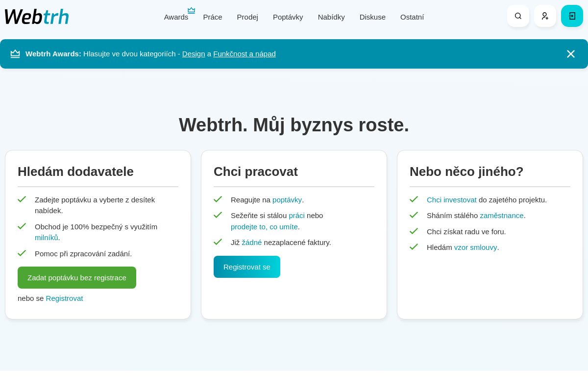588x392 pixels.
Task: Open 'Funkčnost a nápad' voting link
Action: pyautogui.click(x=244, y=54)
